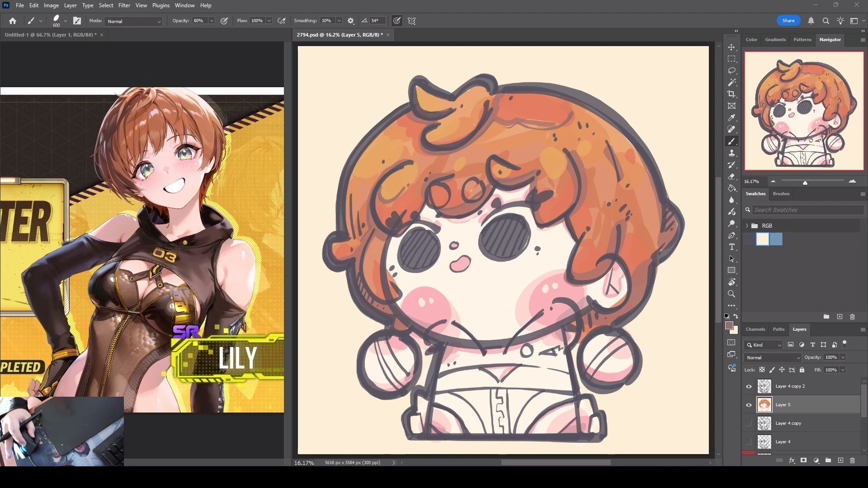This screenshot has height=488, width=868.
Task: Click the symmetry butterfly icon
Action: [411, 21]
